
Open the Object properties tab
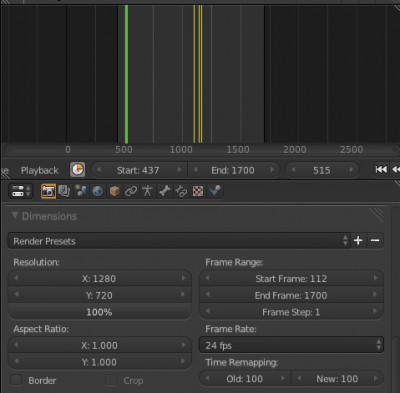(x=114, y=191)
